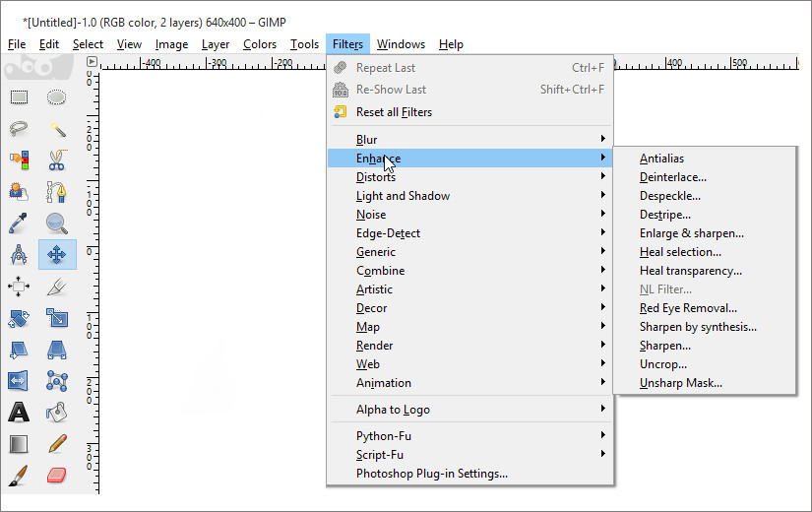The height and width of the screenshot is (512, 812).
Task: Open the Colors menu
Action: click(x=260, y=44)
